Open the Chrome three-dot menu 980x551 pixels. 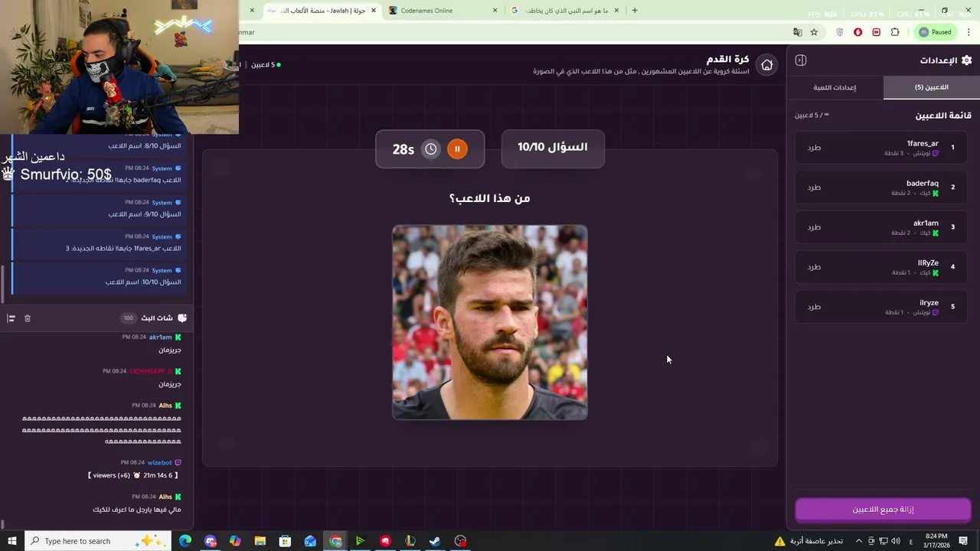[x=969, y=32]
